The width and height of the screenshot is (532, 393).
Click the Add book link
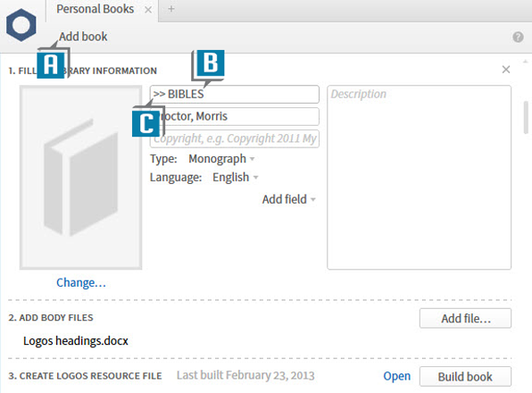click(x=83, y=37)
